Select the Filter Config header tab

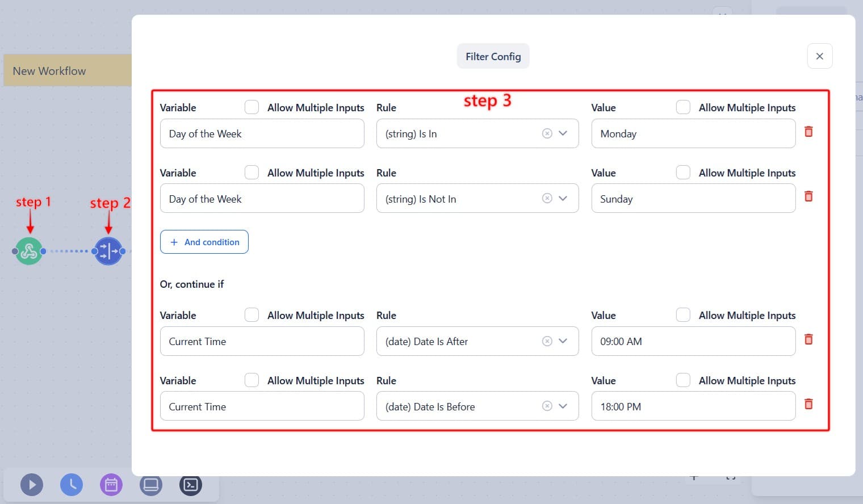pos(493,56)
